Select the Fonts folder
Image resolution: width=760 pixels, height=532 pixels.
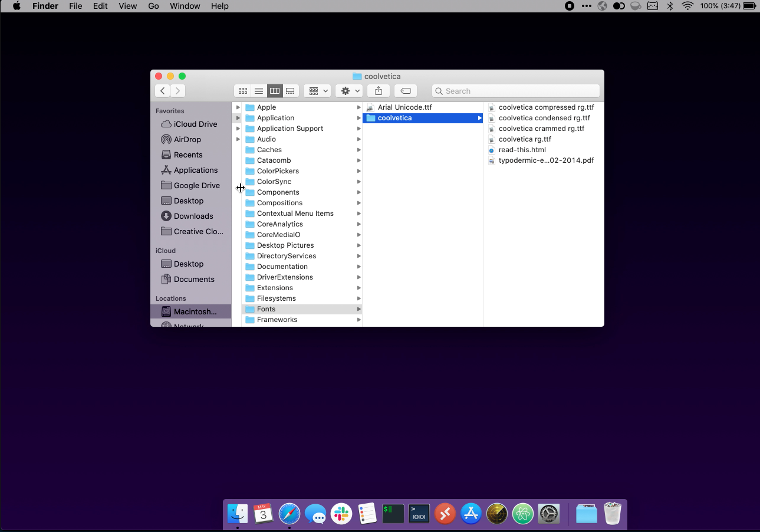click(x=302, y=309)
